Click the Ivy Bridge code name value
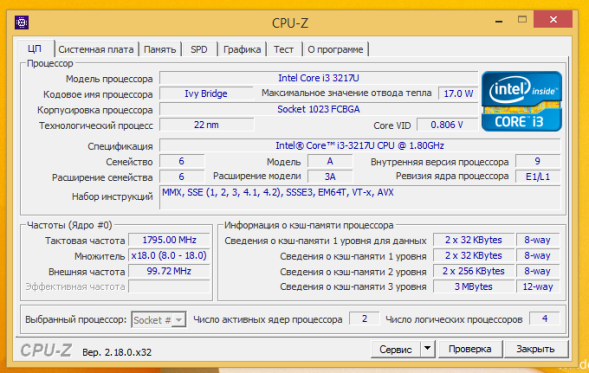The image size is (589, 373). (206, 94)
